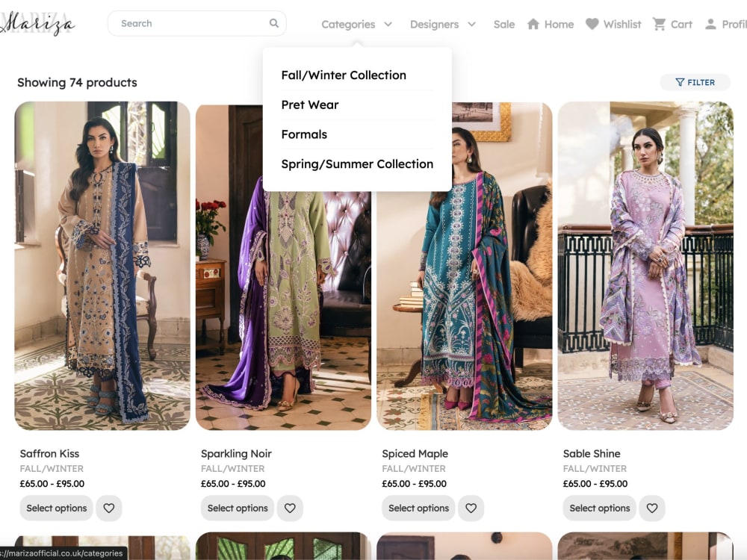The height and width of the screenshot is (560, 747).
Task: Click the Spiced Maple product title
Action: 415,454
